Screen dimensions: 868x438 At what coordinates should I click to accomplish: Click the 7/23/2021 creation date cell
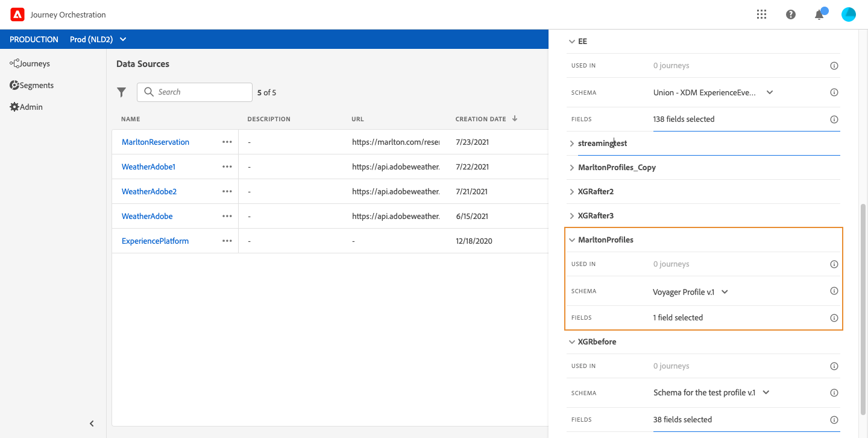[472, 142]
